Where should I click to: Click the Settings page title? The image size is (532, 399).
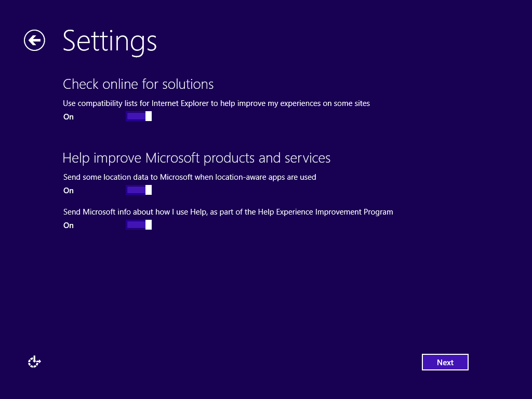(110, 41)
